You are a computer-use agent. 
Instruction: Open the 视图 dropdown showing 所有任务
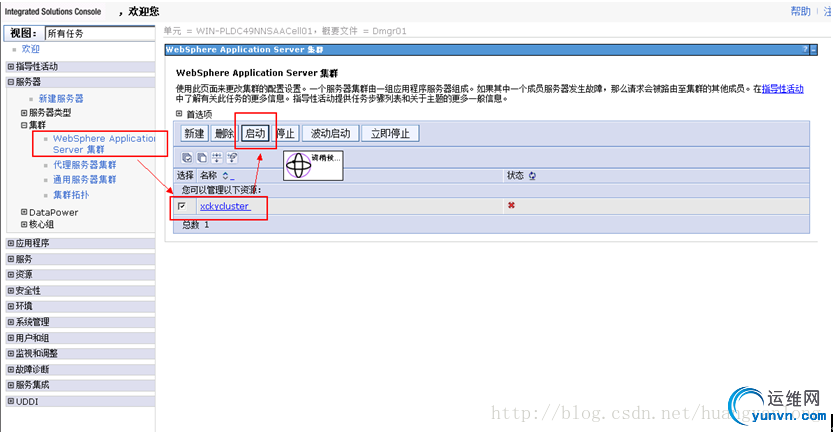click(x=100, y=33)
